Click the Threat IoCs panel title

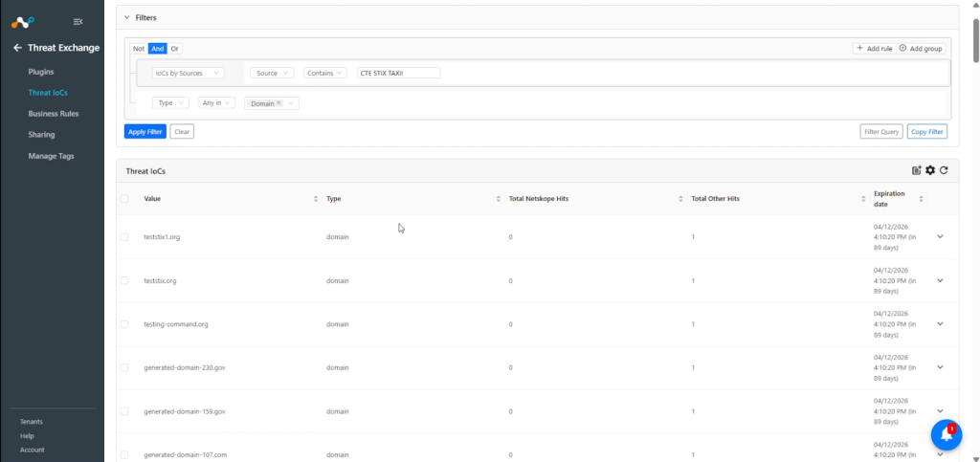tap(145, 171)
